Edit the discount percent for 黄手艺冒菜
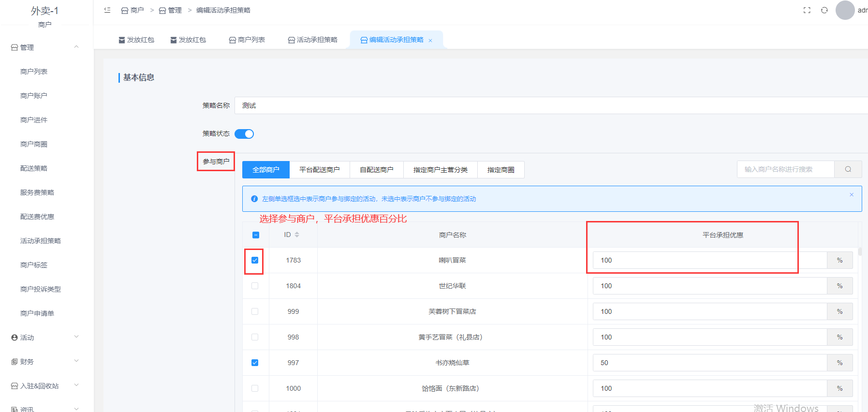This screenshot has width=868, height=412. pyautogui.click(x=710, y=337)
